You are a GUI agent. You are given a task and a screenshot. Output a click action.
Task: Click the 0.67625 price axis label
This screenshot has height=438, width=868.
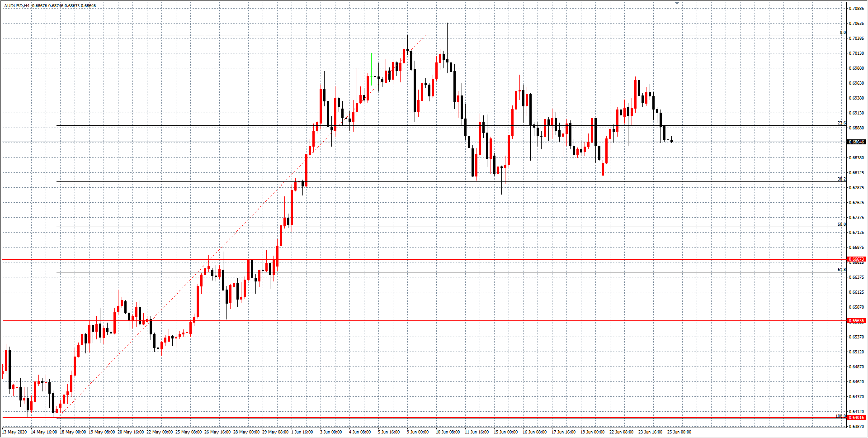coord(856,203)
